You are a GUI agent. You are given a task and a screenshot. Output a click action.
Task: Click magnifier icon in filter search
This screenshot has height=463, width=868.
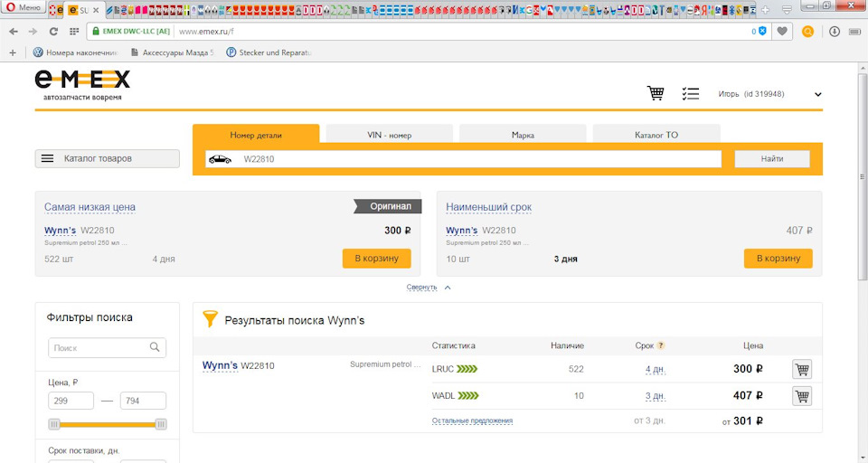(x=155, y=347)
